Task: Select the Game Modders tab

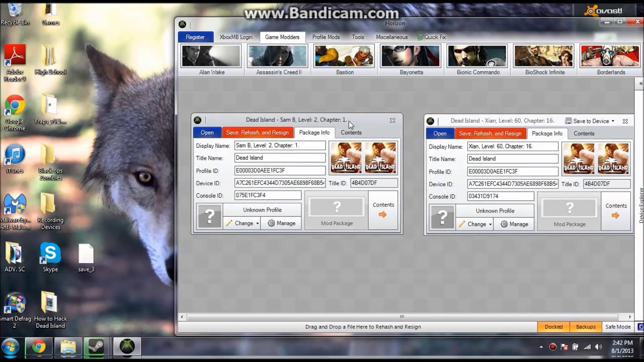Action: click(282, 37)
